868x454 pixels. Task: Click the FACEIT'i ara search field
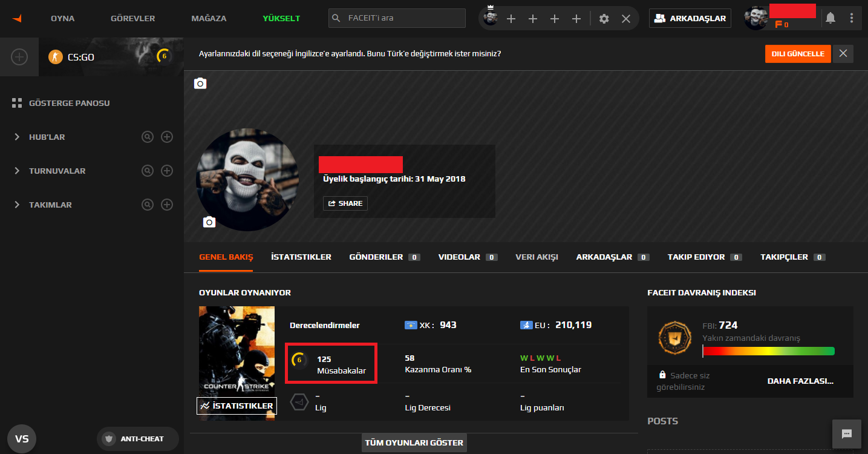(397, 18)
